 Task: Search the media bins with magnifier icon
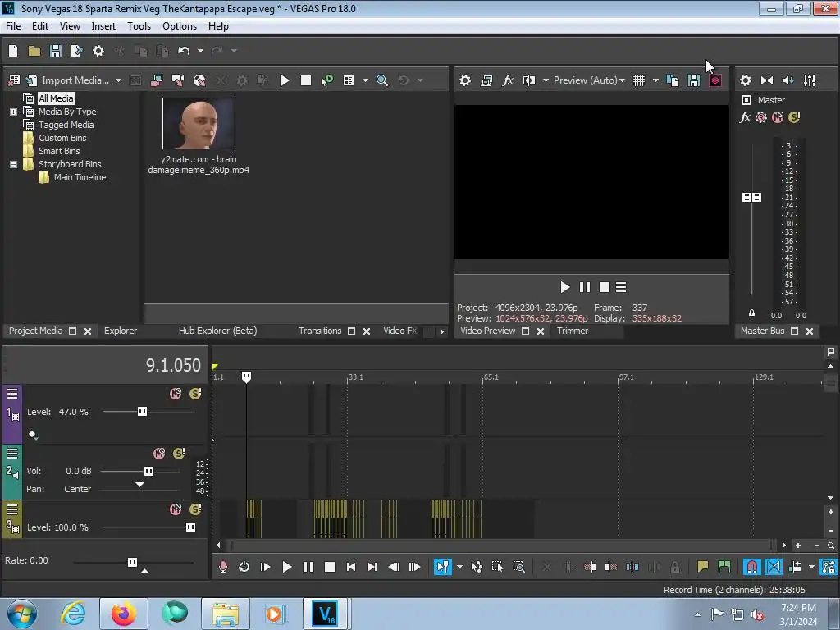[x=382, y=80]
